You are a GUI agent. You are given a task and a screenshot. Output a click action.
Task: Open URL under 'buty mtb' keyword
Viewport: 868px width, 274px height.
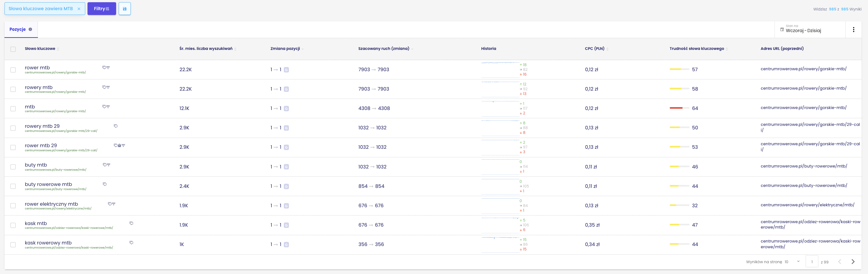click(x=56, y=170)
